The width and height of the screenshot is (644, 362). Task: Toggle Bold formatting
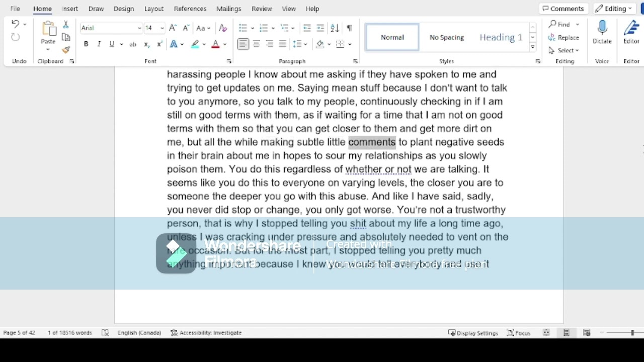(x=86, y=44)
